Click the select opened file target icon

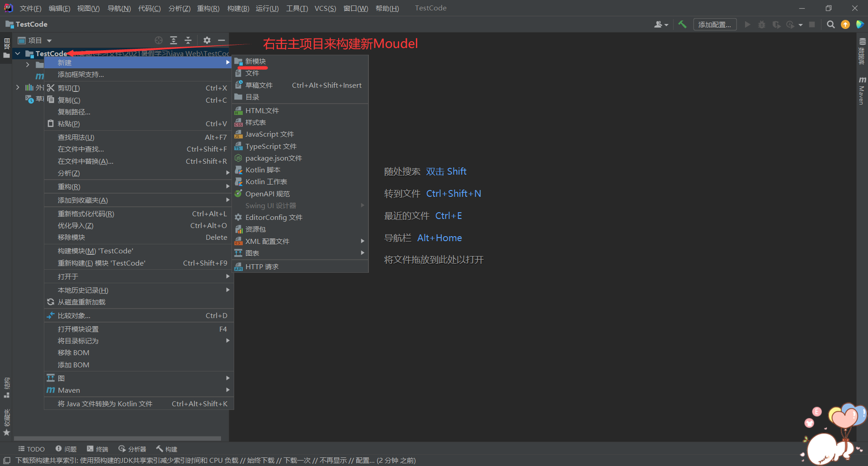coord(159,40)
